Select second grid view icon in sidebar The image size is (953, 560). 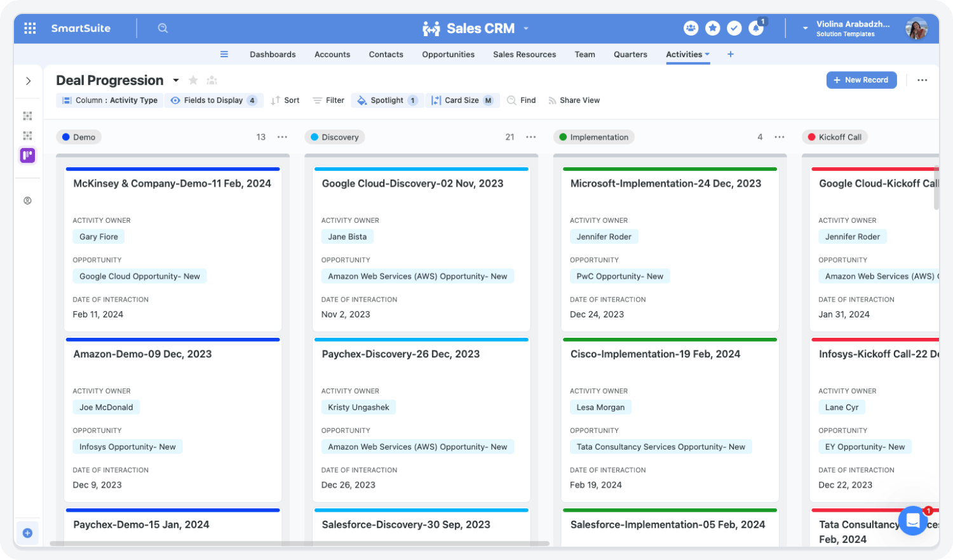(x=27, y=136)
